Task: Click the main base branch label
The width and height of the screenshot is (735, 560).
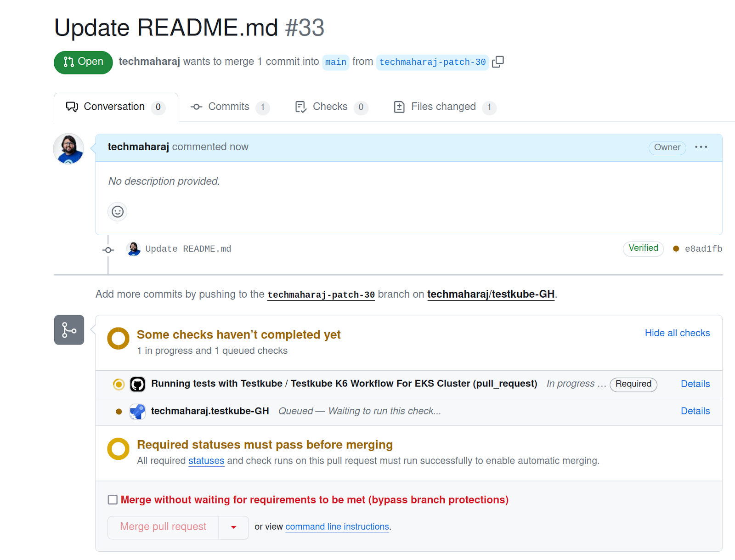Action: tap(336, 62)
